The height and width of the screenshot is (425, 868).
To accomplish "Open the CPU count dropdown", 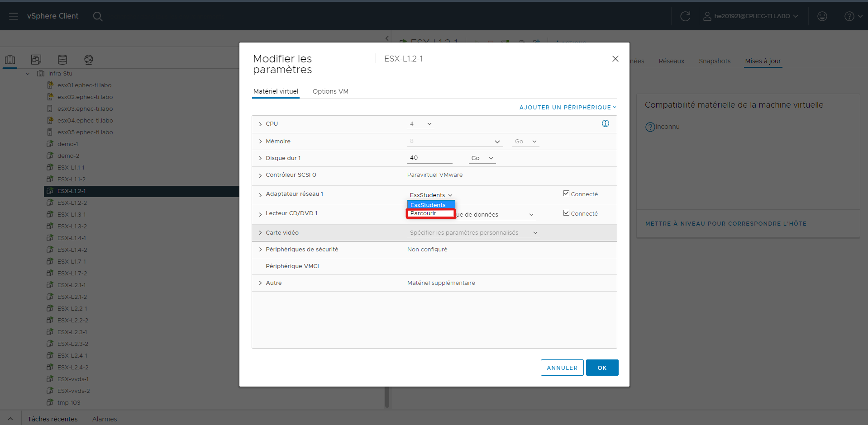I will click(421, 124).
